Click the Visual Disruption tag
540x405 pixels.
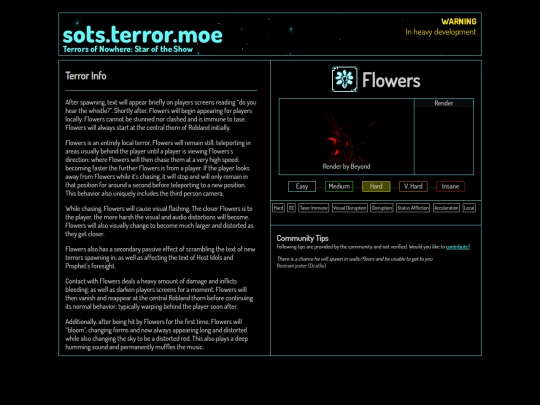click(x=350, y=208)
